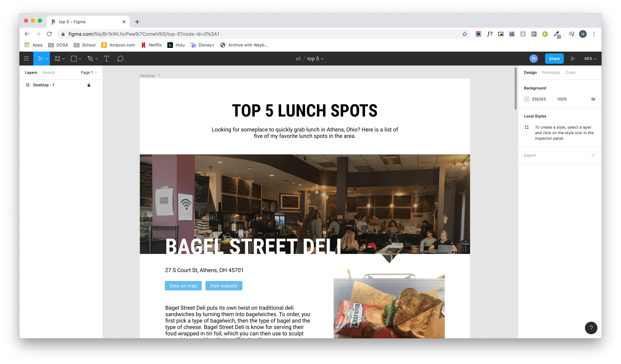Unlock the Desktop - 1 frame

tap(89, 85)
